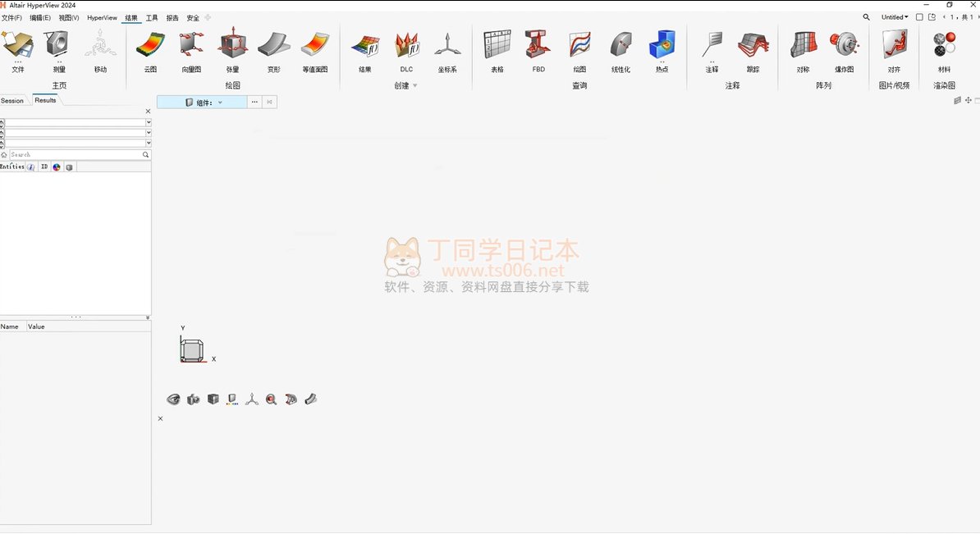This screenshot has width=980, height=534.
Task: Switch to the Session browser tab
Action: pos(11,101)
